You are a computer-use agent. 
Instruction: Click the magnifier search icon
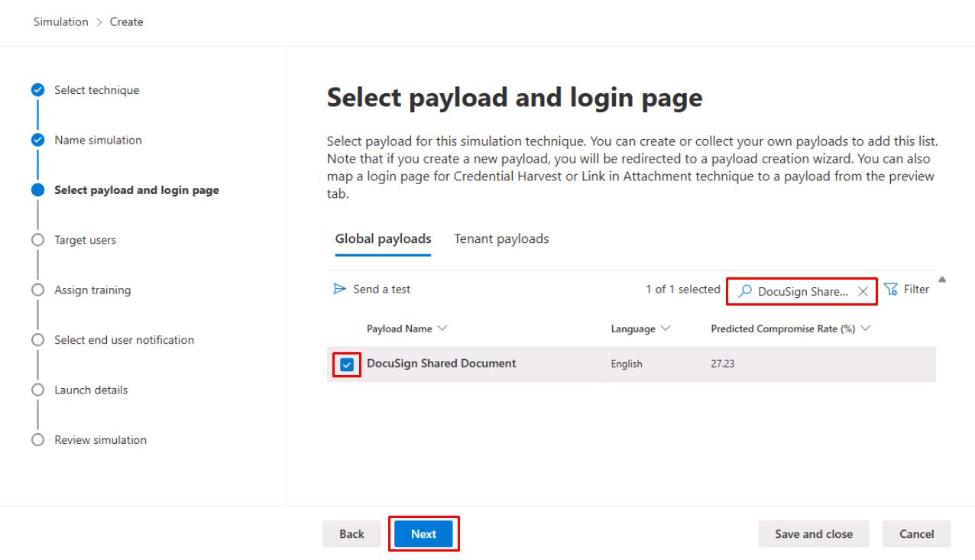point(746,291)
